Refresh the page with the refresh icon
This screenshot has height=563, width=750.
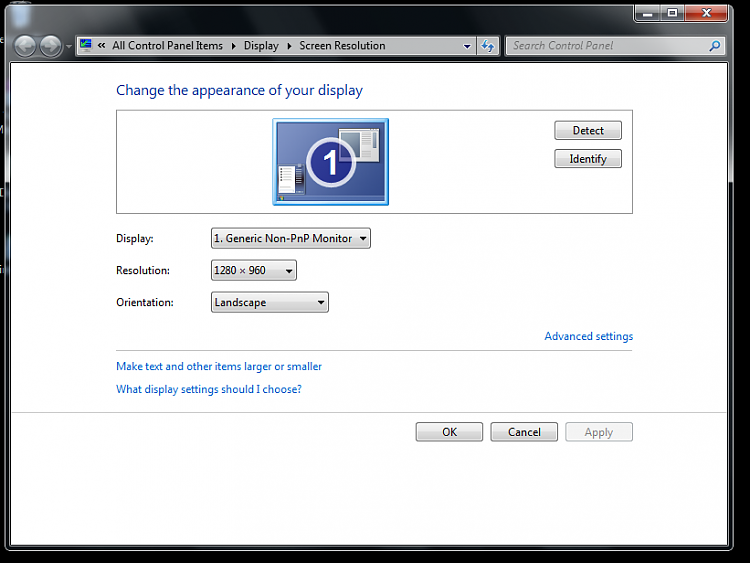(487, 46)
